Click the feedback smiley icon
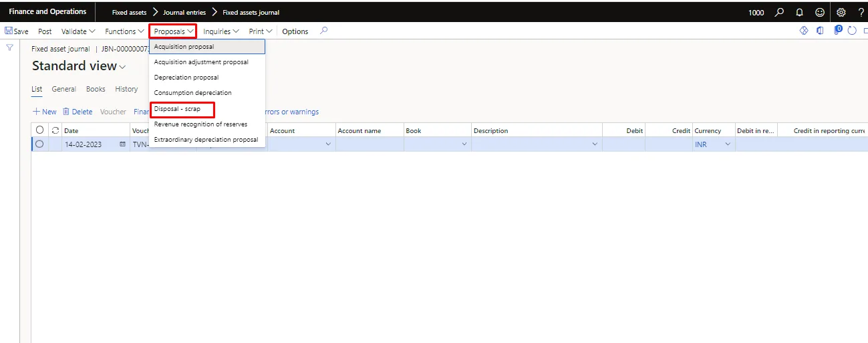 click(820, 12)
